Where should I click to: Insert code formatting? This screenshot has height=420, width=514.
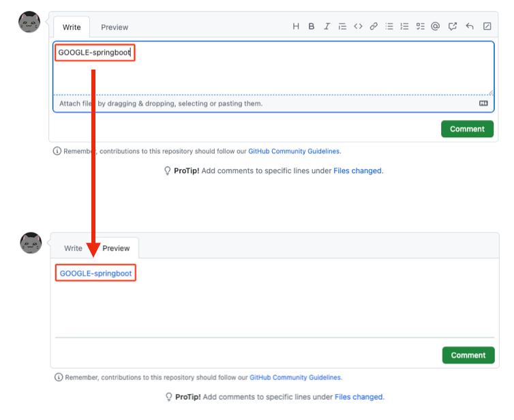[x=358, y=26]
